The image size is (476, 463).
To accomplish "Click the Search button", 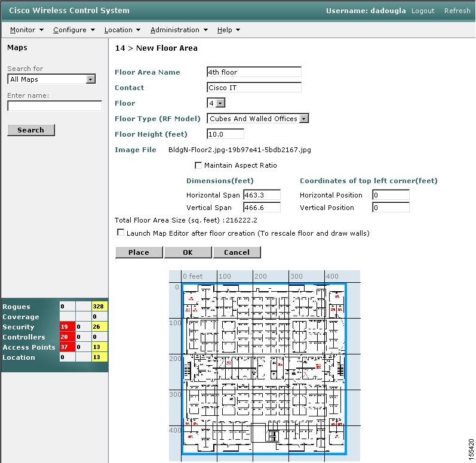I will click(x=31, y=130).
